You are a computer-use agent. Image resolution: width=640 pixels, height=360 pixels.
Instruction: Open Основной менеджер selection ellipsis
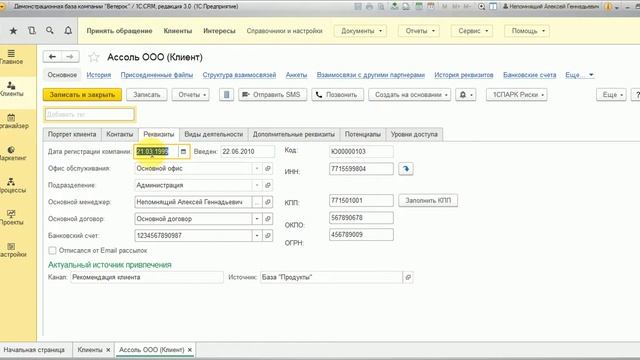257,202
